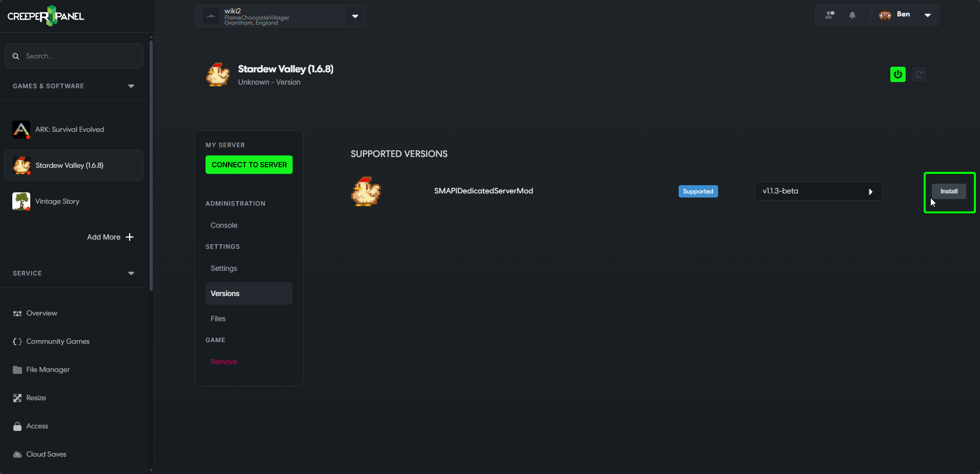Screen dimensions: 980x474
Task: Open ARK: Survival Evolved game icon
Action: coord(21,129)
